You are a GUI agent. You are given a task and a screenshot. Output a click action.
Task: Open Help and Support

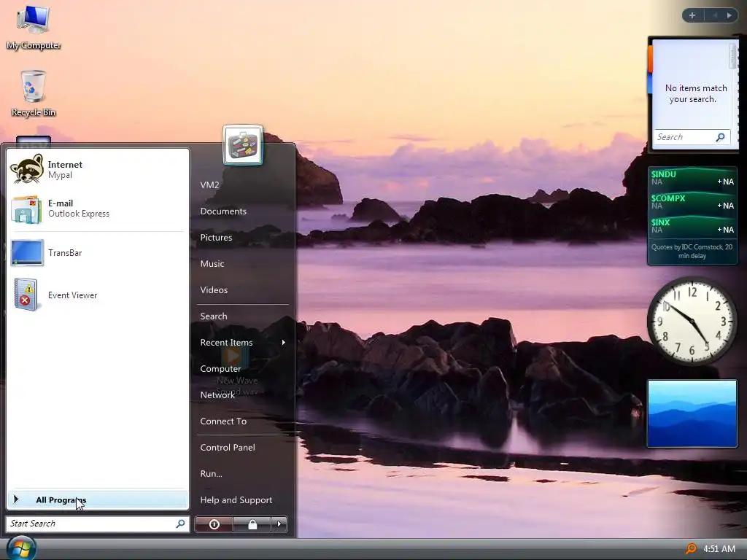tap(236, 499)
